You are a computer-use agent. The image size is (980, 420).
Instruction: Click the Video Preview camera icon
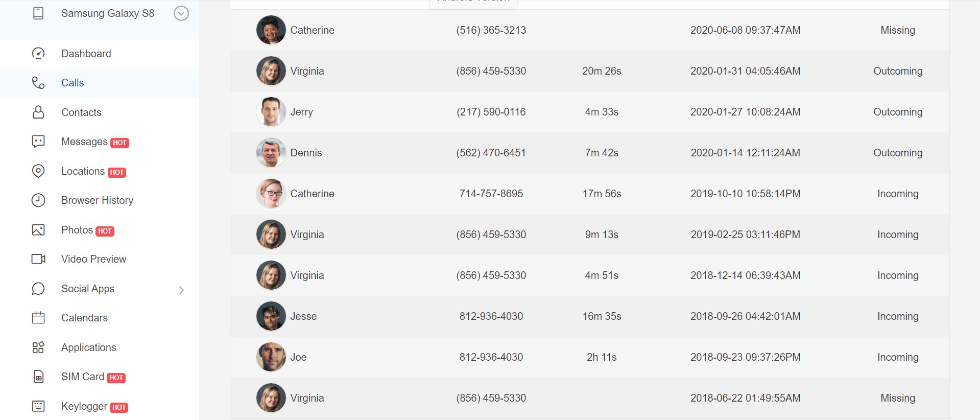[38, 259]
